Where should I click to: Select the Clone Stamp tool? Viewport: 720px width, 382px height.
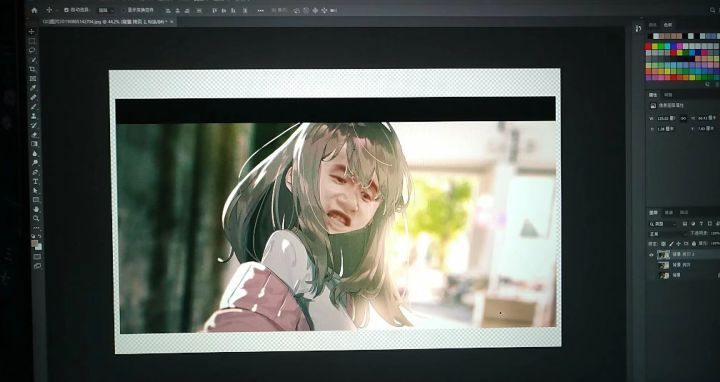[34, 116]
